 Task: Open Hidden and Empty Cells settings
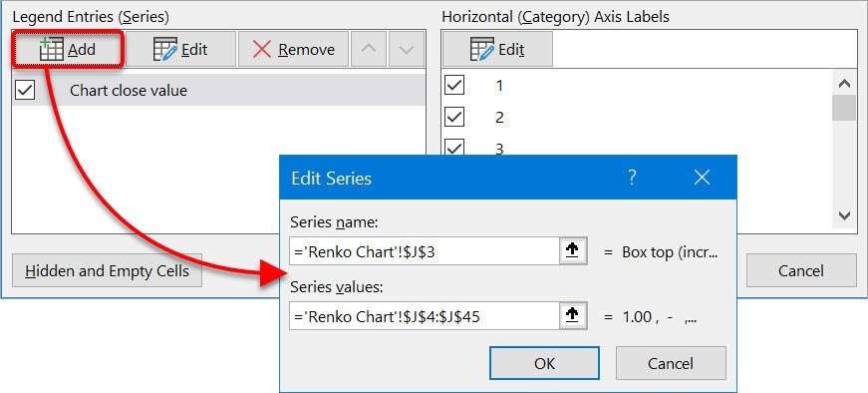click(x=107, y=270)
